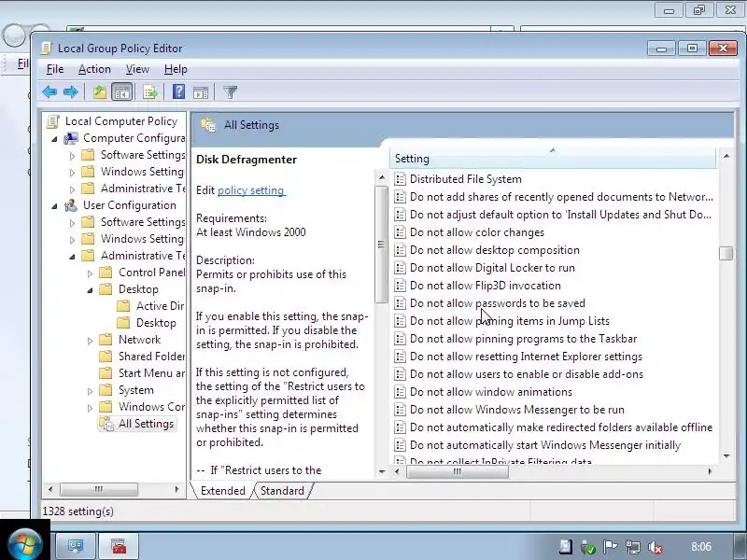Collapse the Desktop folder node
The width and height of the screenshot is (747, 560).
tap(90, 290)
